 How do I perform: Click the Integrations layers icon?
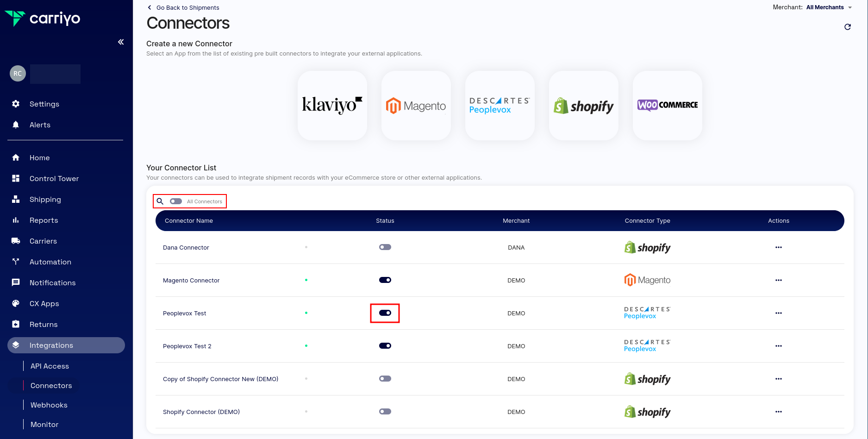16,345
